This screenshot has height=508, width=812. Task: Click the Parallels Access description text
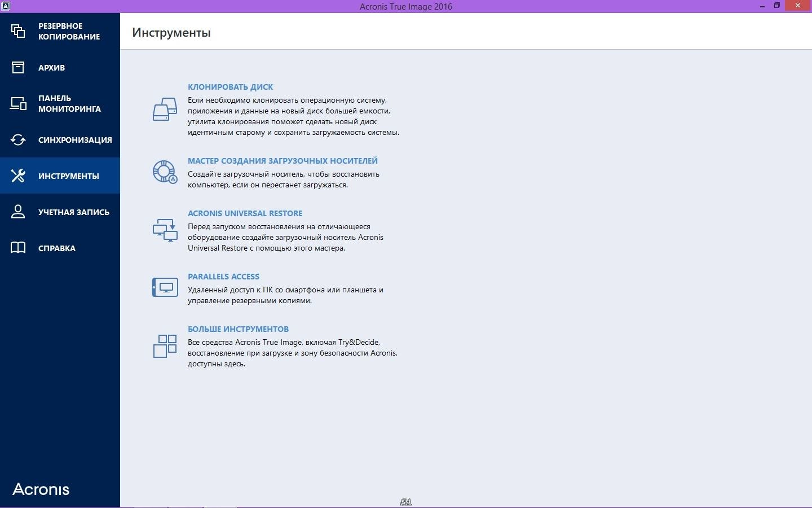point(285,295)
